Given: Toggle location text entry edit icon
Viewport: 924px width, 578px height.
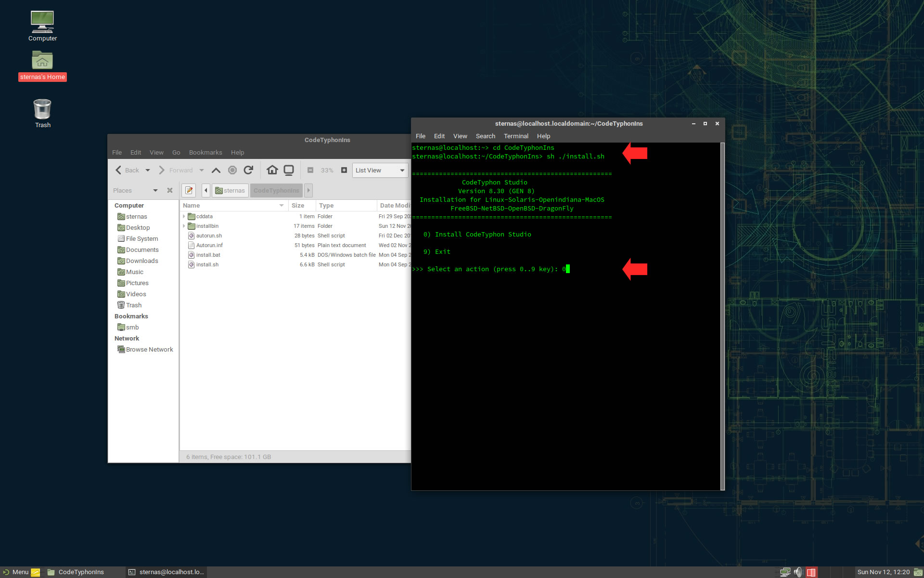Looking at the screenshot, I should [x=189, y=190].
